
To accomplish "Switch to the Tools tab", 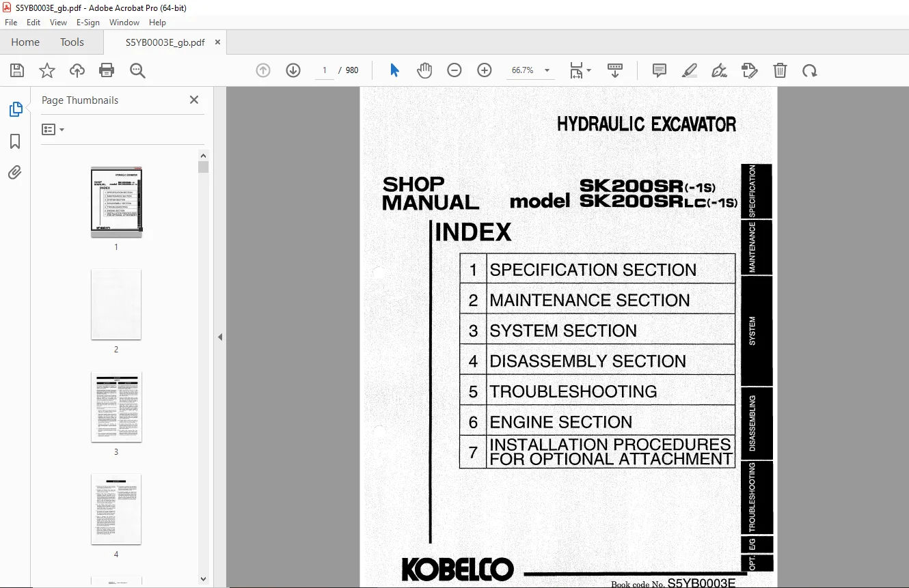I will 72,42.
